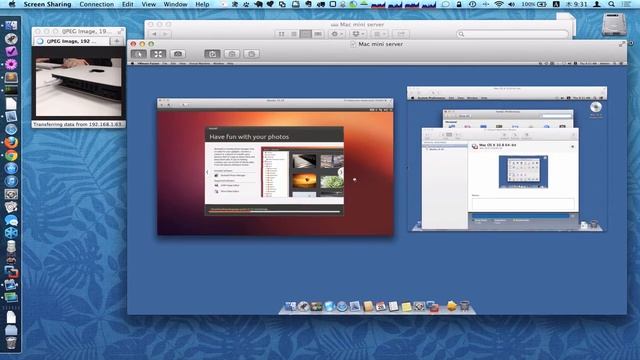The width and height of the screenshot is (640, 360).
Task: Open the Connection menu
Action: pyautogui.click(x=96, y=4)
